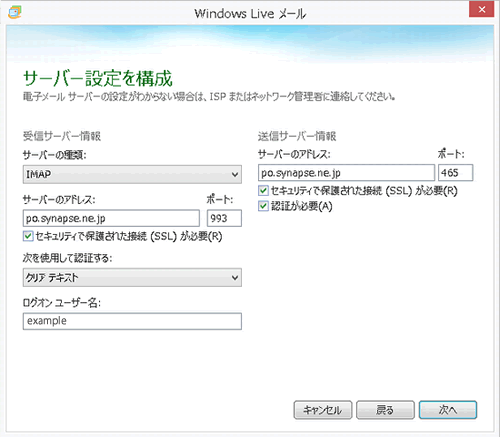Toggle incoming server SSL connection checkbox
The height and width of the screenshot is (437, 500).
click(x=28, y=236)
